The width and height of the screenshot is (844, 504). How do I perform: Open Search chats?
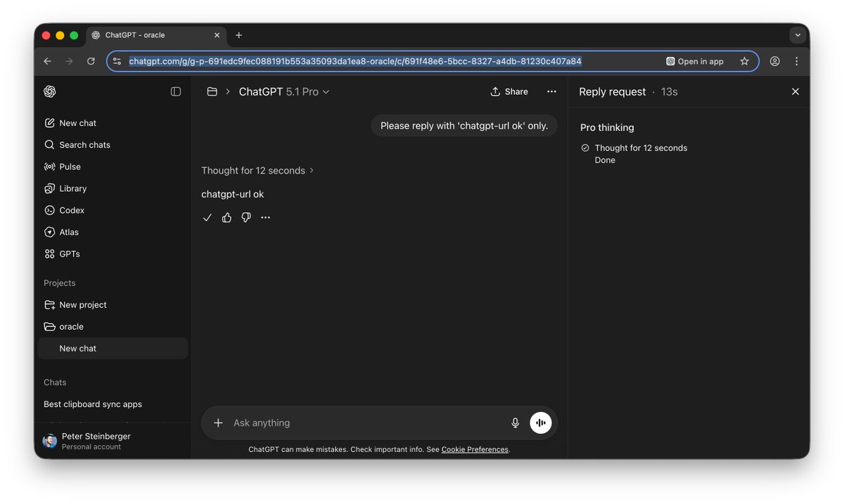tap(113, 145)
